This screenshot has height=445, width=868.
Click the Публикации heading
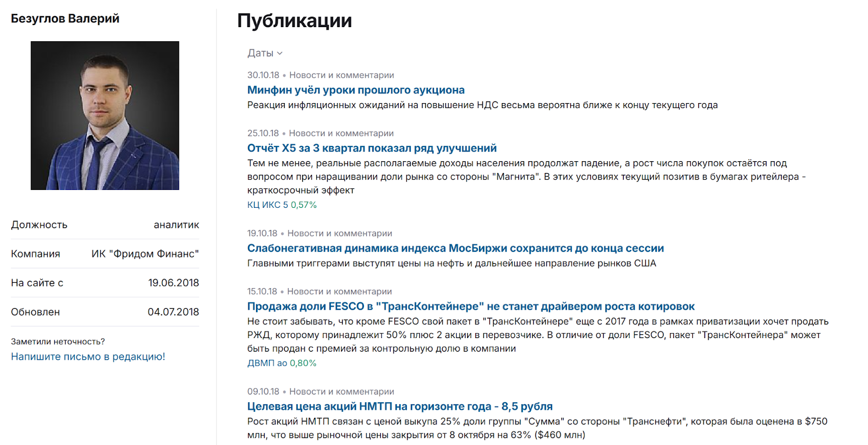tap(295, 21)
